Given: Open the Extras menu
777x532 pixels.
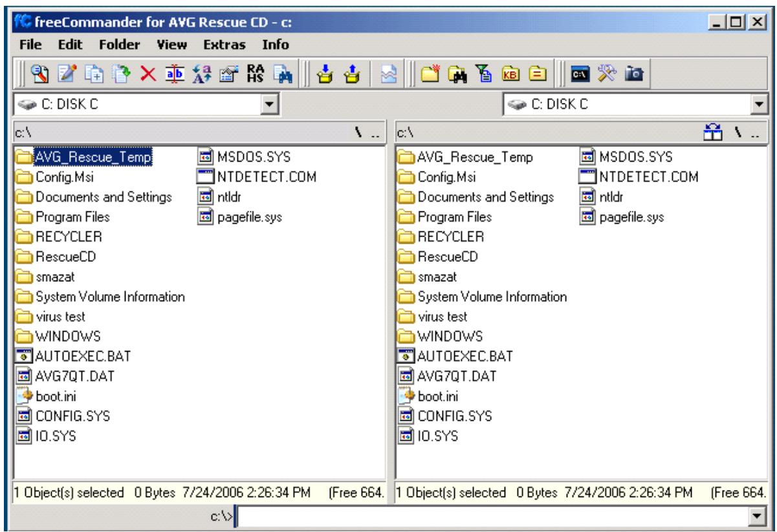Looking at the screenshot, I should pyautogui.click(x=224, y=45).
